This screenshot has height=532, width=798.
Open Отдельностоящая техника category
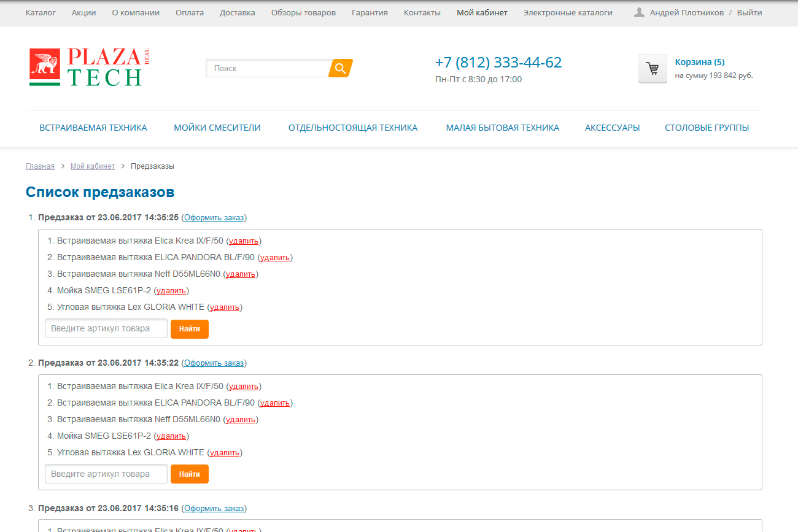(353, 128)
